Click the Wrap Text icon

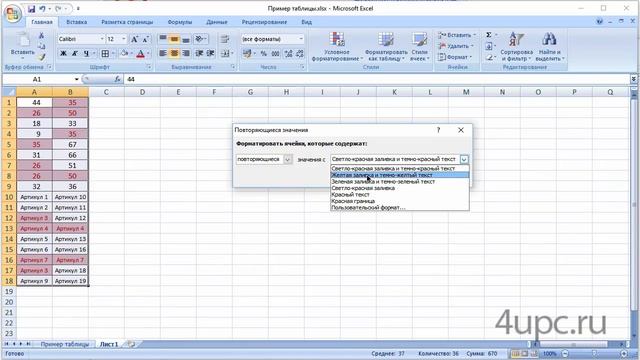click(x=225, y=39)
